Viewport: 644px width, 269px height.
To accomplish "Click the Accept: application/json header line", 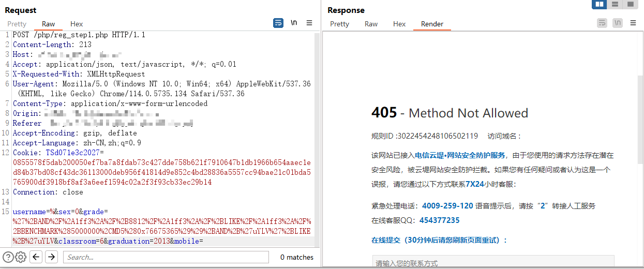I will (x=125, y=64).
